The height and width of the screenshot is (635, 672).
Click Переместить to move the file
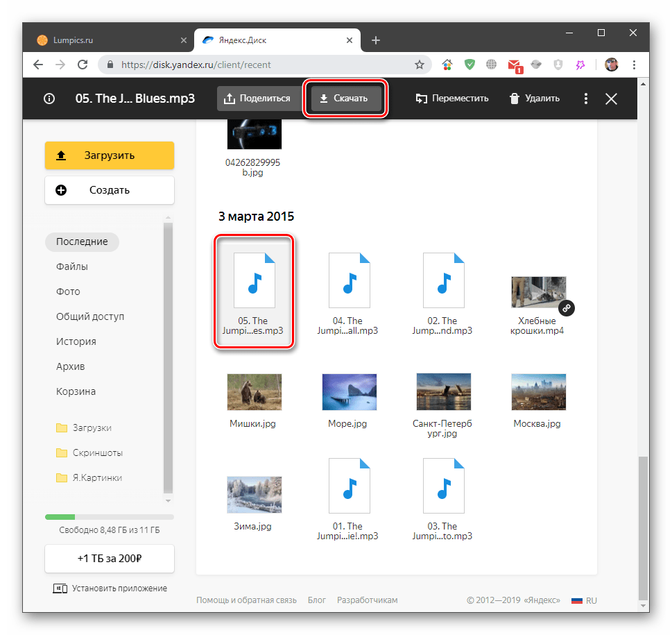point(452,99)
